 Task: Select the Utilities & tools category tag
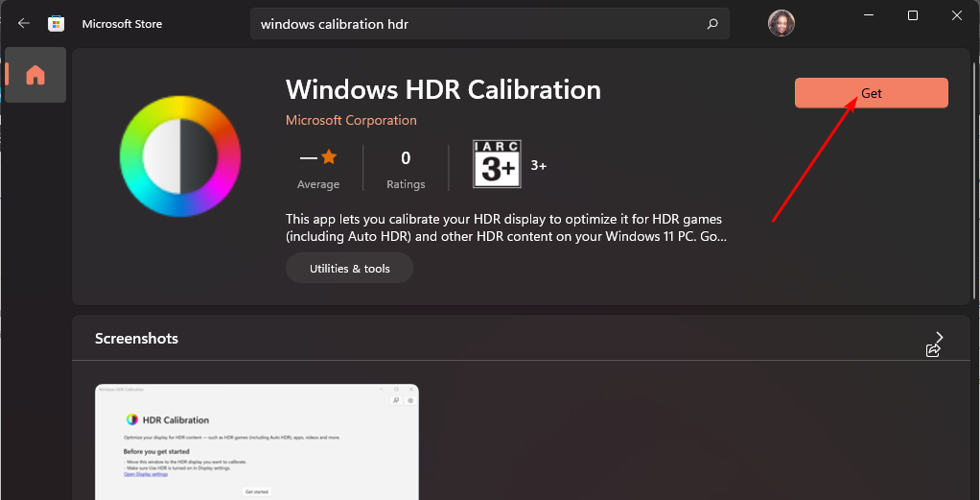(x=349, y=269)
